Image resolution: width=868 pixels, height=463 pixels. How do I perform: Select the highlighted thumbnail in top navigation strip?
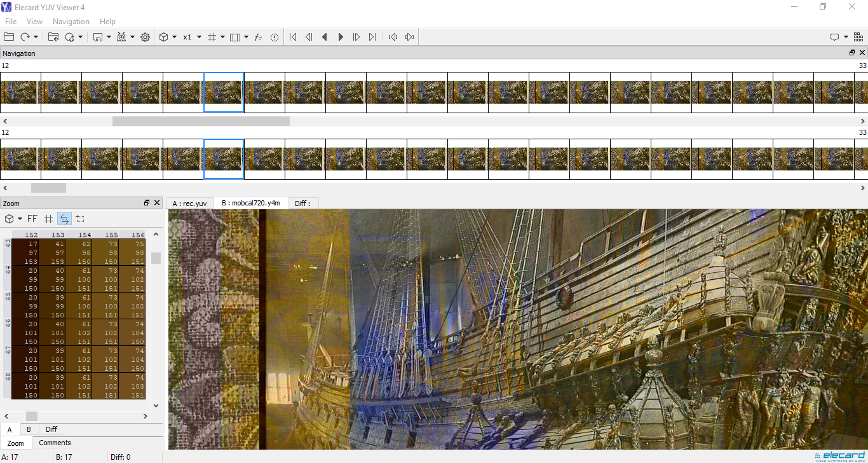(224, 92)
